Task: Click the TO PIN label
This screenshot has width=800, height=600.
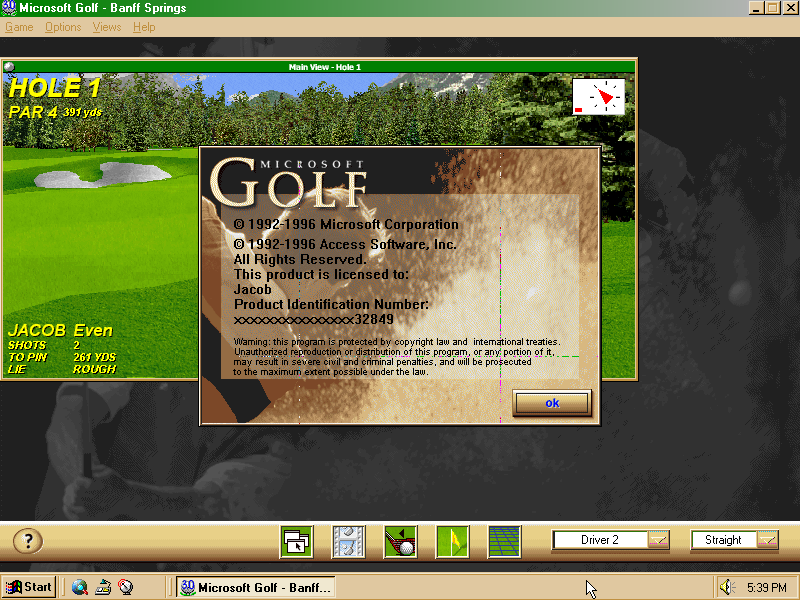Action: tap(28, 357)
